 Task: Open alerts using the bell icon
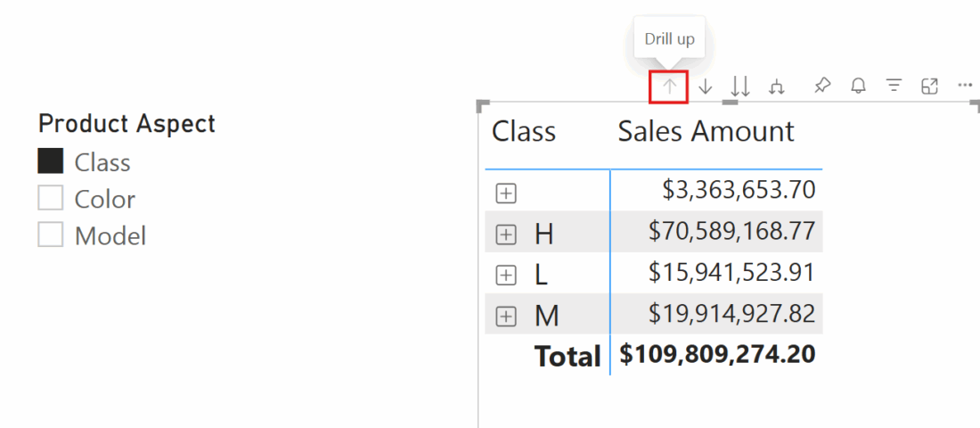[859, 86]
